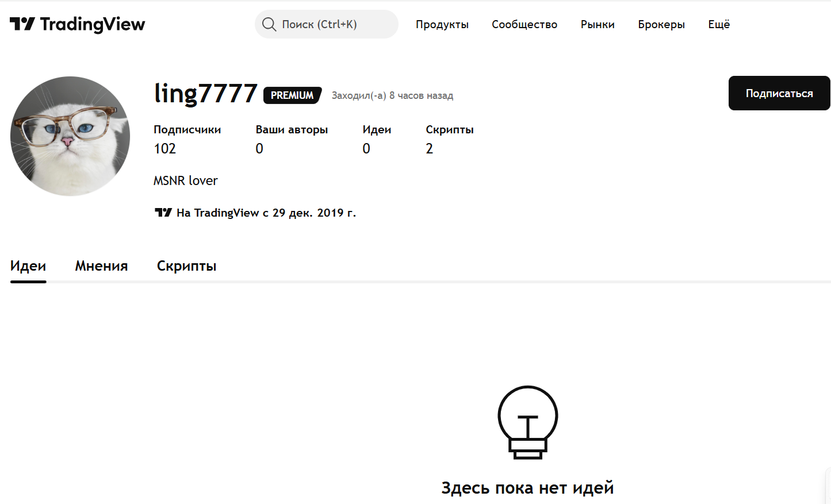Click the username heading ling7777
Viewport: 831px width, 504px height.
205,94
